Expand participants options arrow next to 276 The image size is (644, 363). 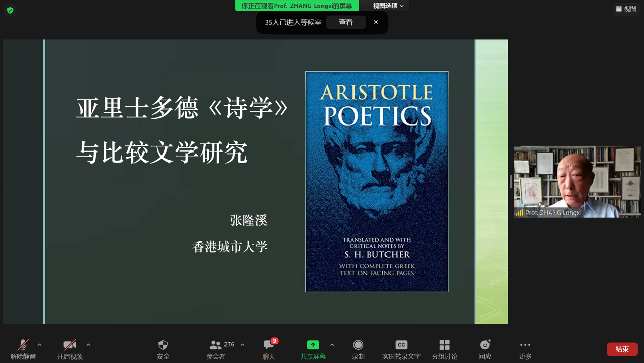click(x=243, y=345)
